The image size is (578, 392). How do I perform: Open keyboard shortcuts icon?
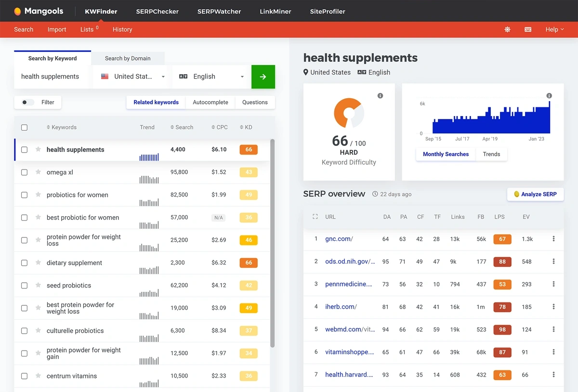pyautogui.click(x=528, y=29)
